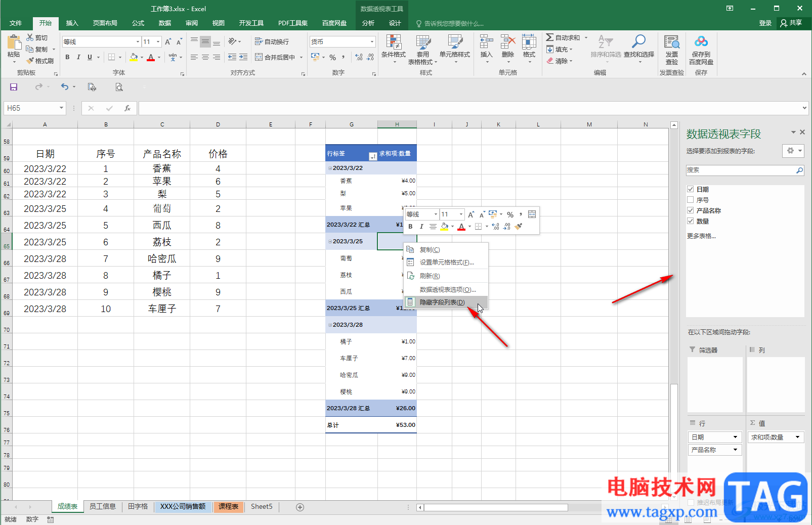Click the Format Painter (格式刷) button
The image size is (812, 525).
40,61
